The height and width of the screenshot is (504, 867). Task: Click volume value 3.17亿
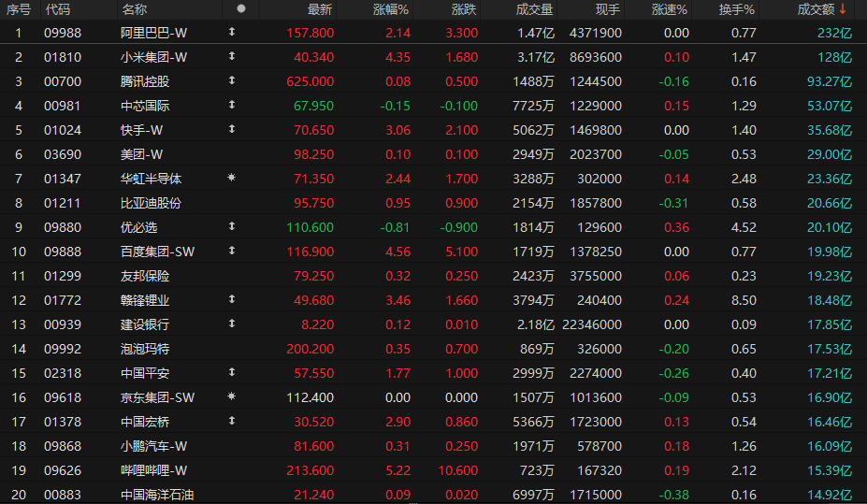coord(536,57)
